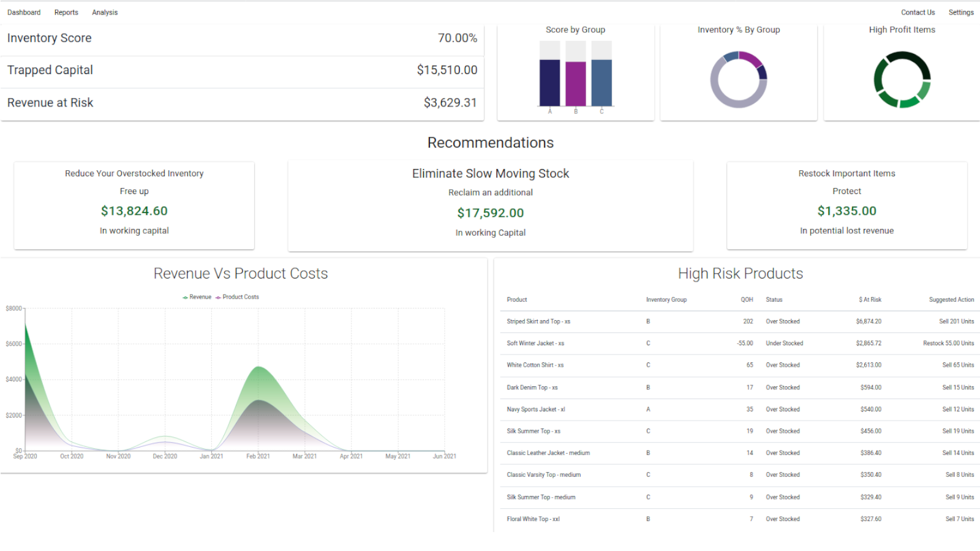
Task: Click the Inventory % By Group donut chart
Action: pos(739,80)
